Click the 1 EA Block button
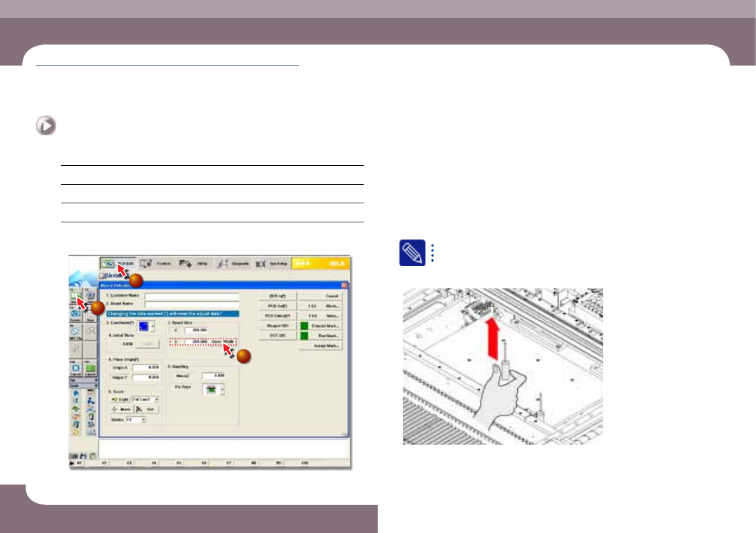The width and height of the screenshot is (756, 533). coord(321,306)
